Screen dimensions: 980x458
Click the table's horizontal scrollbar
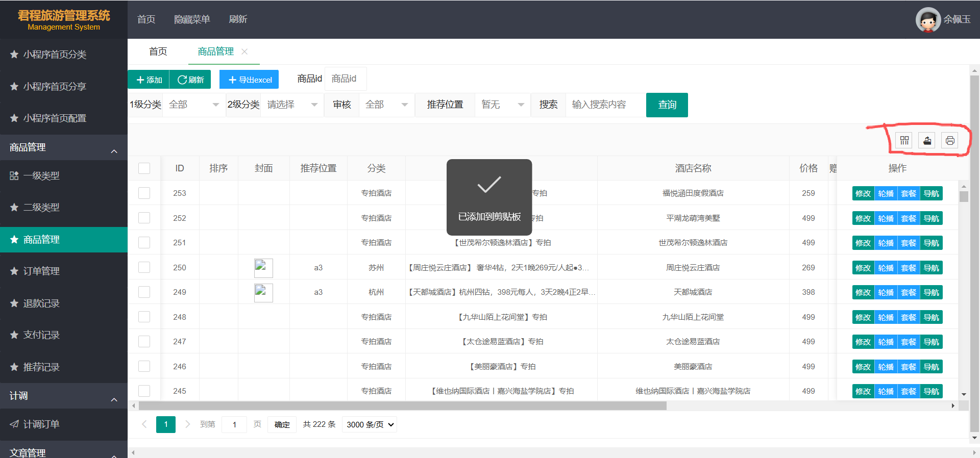402,406
